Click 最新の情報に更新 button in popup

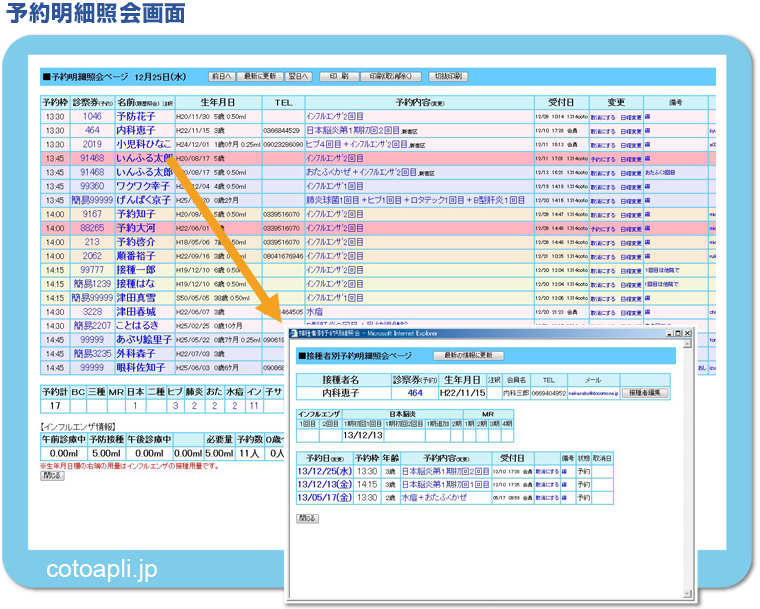[469, 355]
